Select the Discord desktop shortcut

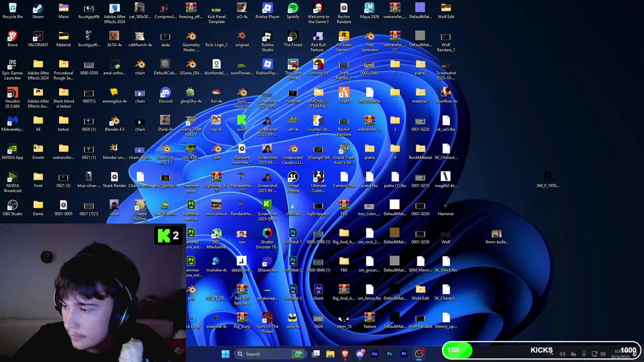[x=166, y=96]
